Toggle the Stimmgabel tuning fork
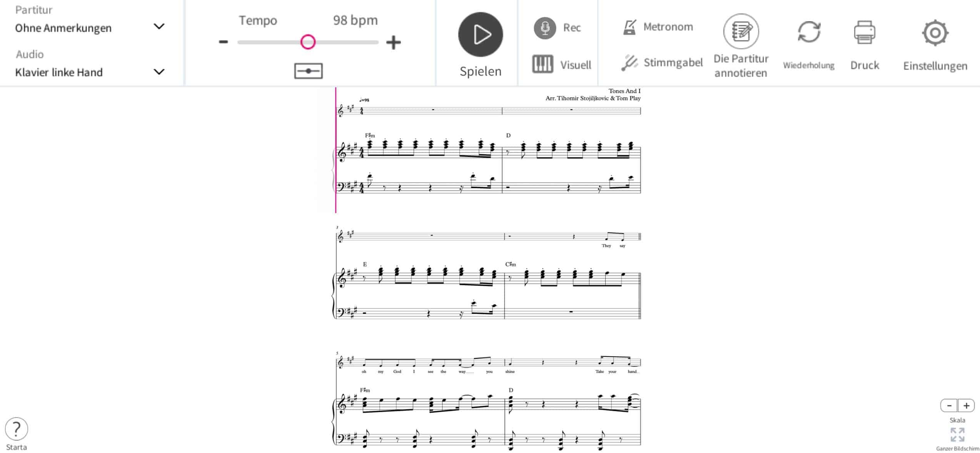The width and height of the screenshot is (980, 453). (629, 63)
